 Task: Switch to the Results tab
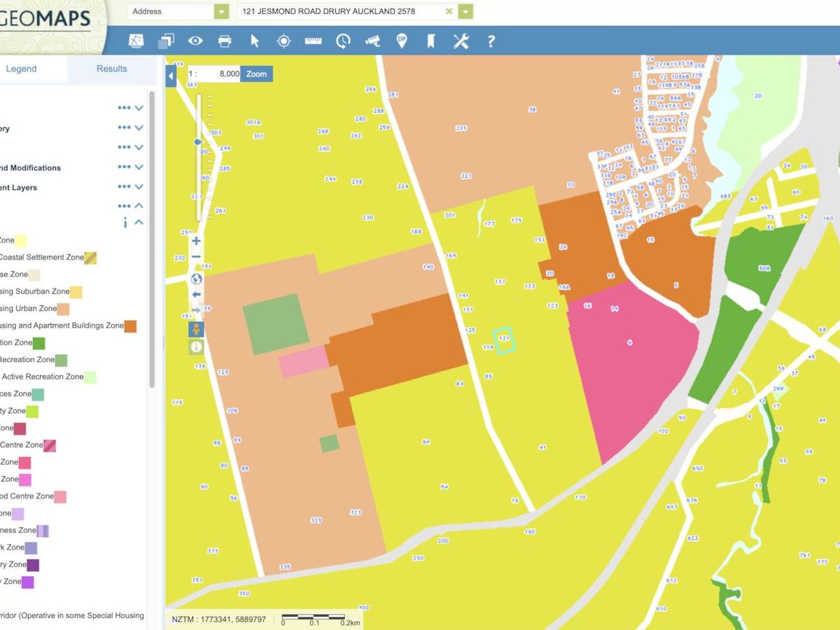click(111, 69)
